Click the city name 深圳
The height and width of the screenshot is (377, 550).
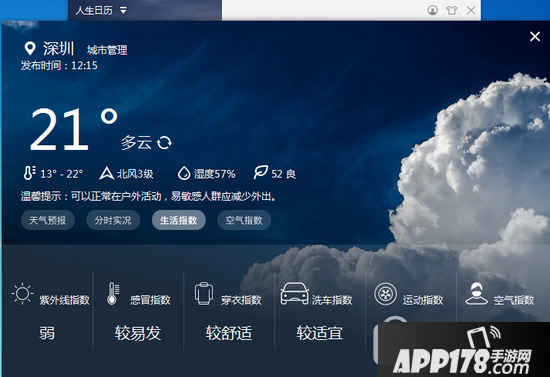58,48
